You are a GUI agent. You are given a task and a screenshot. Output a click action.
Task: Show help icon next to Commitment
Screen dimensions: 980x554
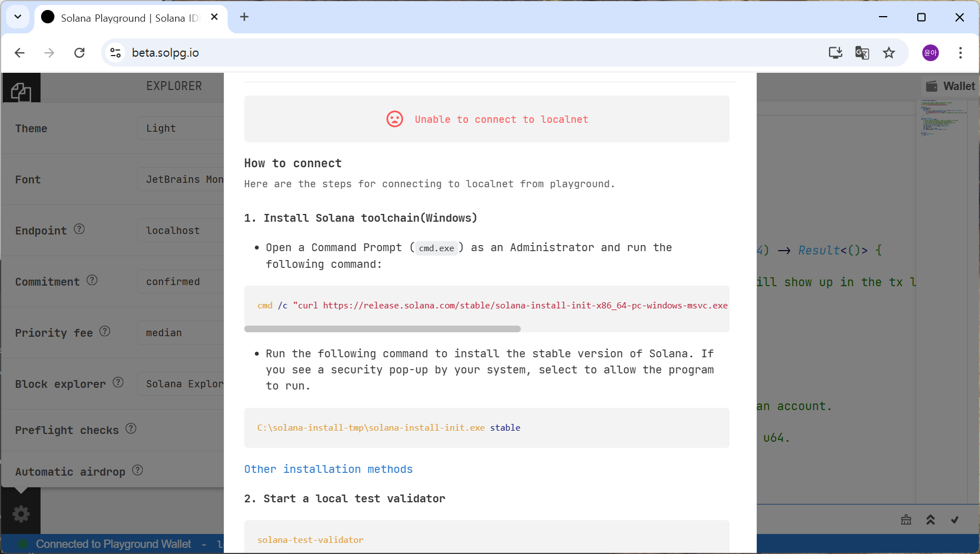pyautogui.click(x=92, y=280)
